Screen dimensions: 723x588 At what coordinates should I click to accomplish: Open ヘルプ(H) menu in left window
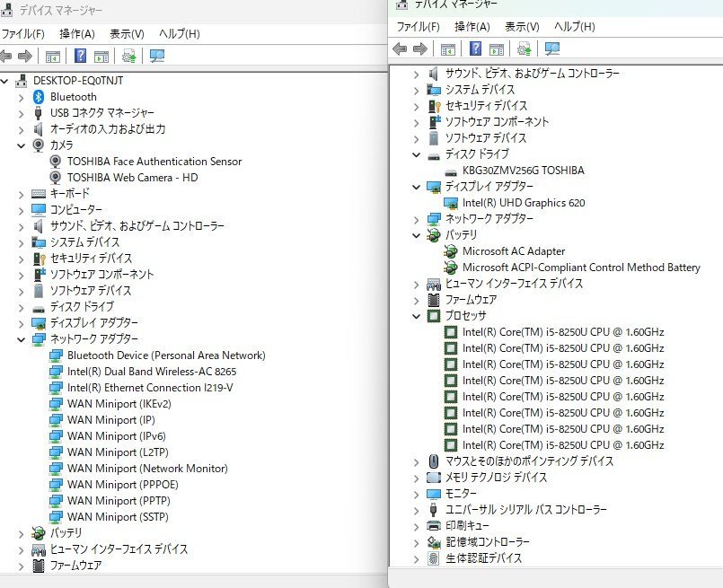(180, 33)
